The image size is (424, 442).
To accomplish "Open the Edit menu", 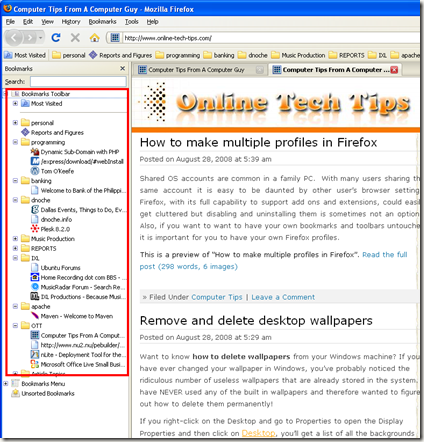I will [x=28, y=22].
